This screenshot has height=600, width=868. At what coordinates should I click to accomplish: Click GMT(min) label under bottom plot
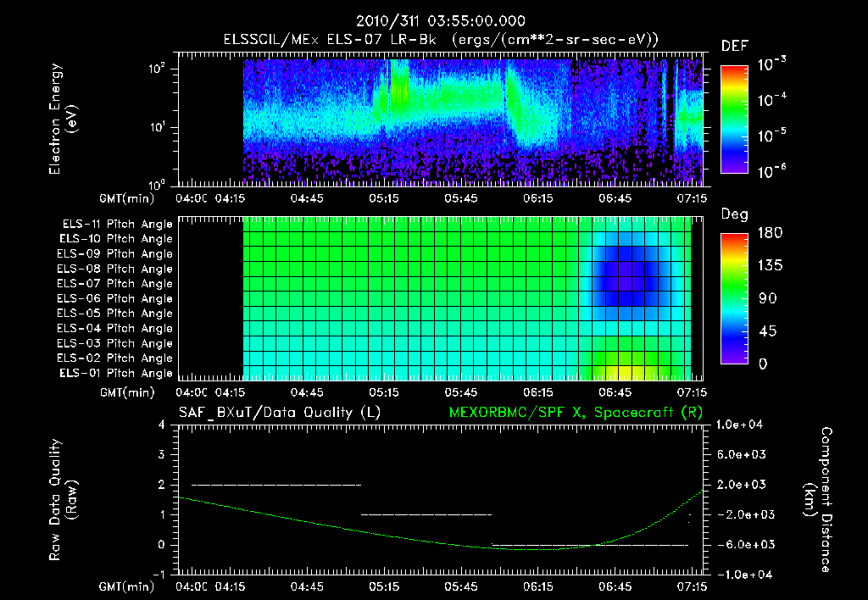(127, 586)
